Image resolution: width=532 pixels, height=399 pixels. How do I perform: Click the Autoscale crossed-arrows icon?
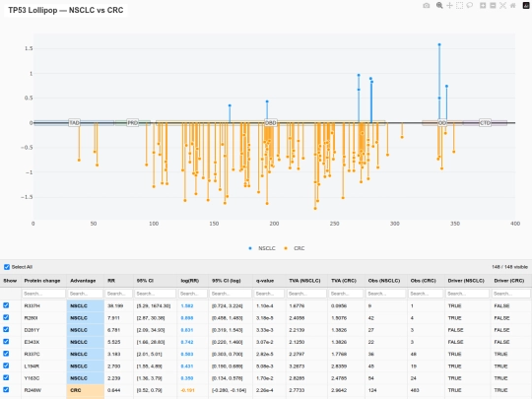point(502,6)
